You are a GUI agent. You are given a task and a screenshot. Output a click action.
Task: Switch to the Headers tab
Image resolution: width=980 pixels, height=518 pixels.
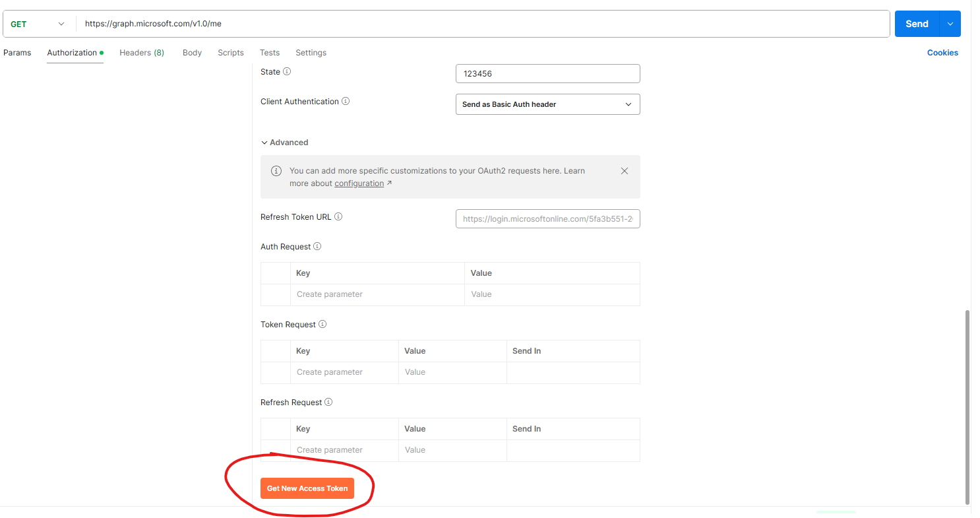click(141, 53)
